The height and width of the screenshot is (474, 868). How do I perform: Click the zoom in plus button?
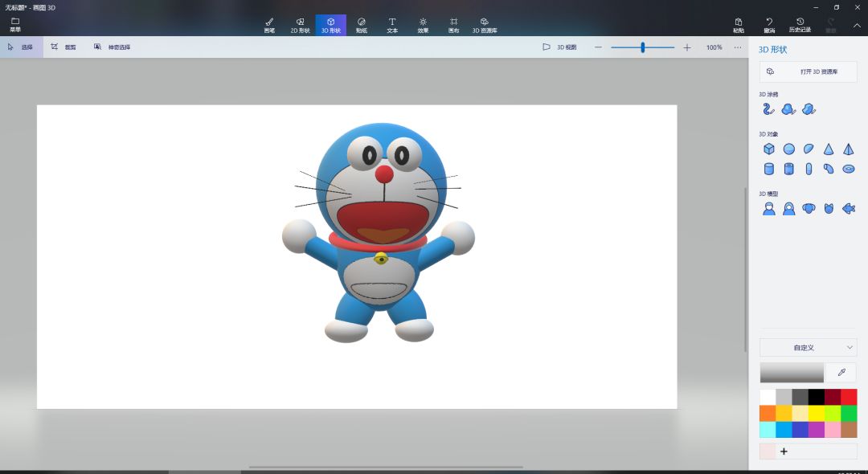click(687, 47)
